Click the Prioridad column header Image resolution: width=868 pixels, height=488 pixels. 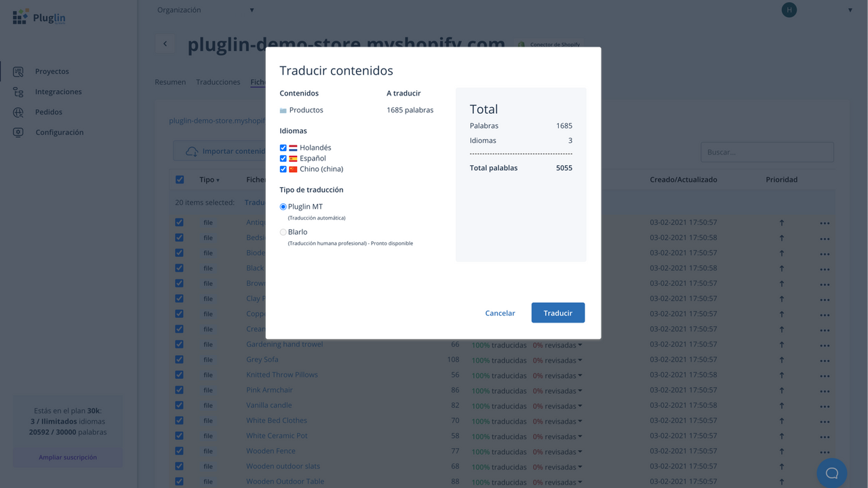[781, 180]
